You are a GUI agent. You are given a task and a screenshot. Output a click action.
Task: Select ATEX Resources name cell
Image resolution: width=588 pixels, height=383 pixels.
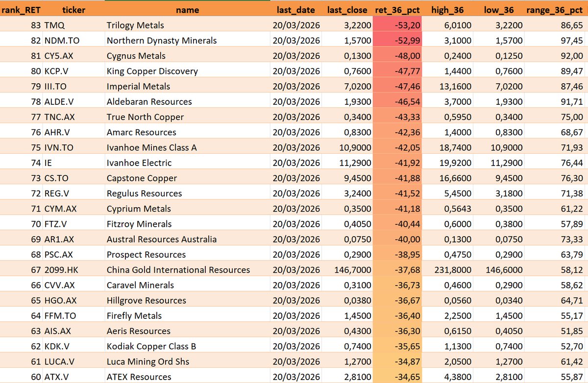(187, 377)
